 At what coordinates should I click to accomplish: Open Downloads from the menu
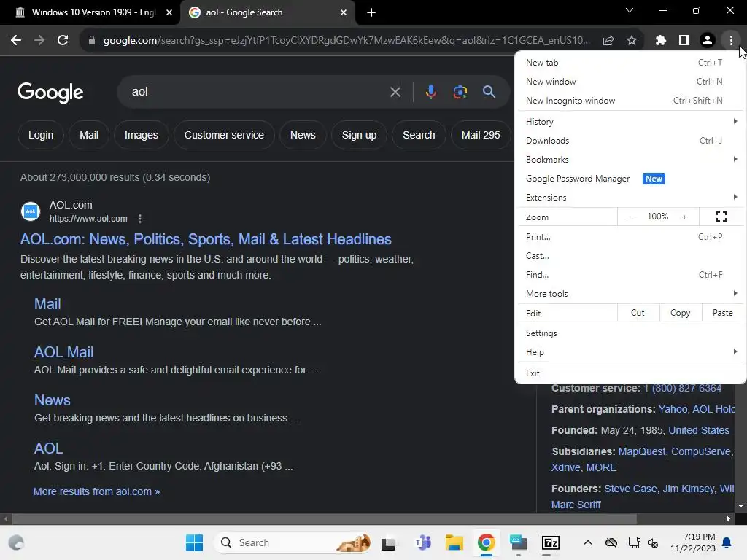tap(631, 141)
